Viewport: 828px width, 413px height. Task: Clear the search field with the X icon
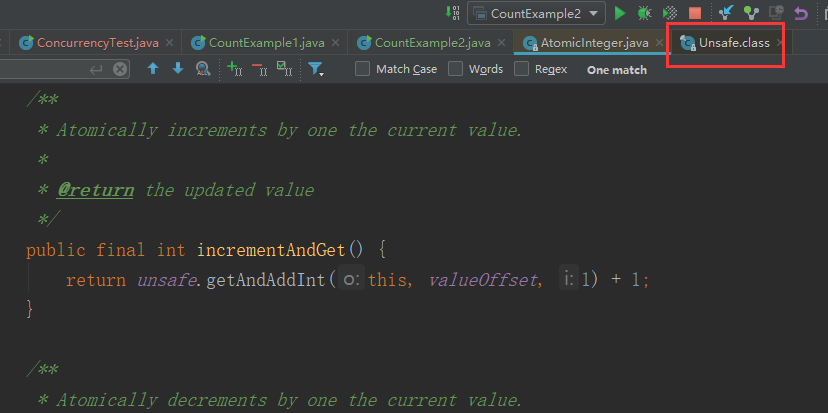120,69
